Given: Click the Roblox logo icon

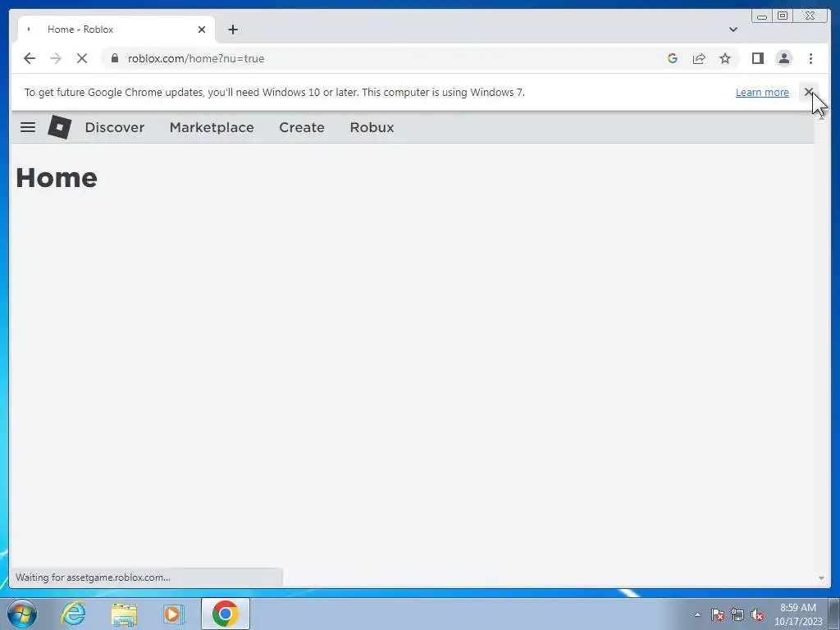Looking at the screenshot, I should click(x=59, y=127).
